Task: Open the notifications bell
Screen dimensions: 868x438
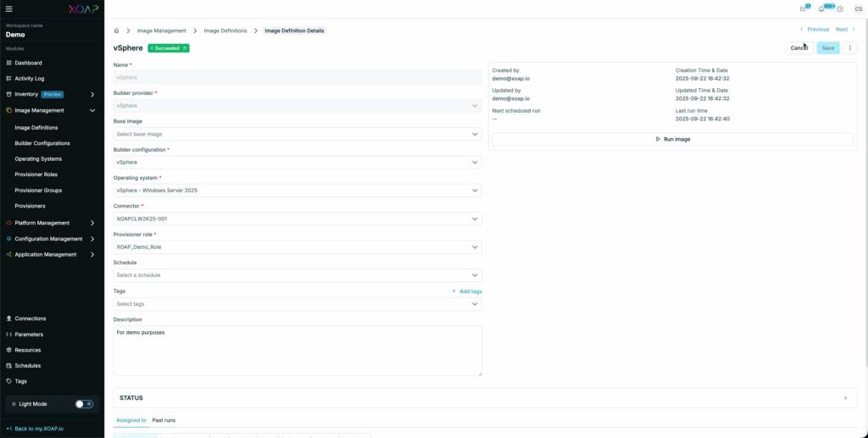Action: (821, 8)
